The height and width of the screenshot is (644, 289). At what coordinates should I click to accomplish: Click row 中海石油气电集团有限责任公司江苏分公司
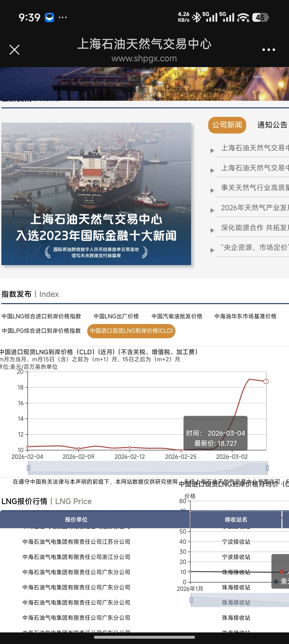click(x=76, y=541)
